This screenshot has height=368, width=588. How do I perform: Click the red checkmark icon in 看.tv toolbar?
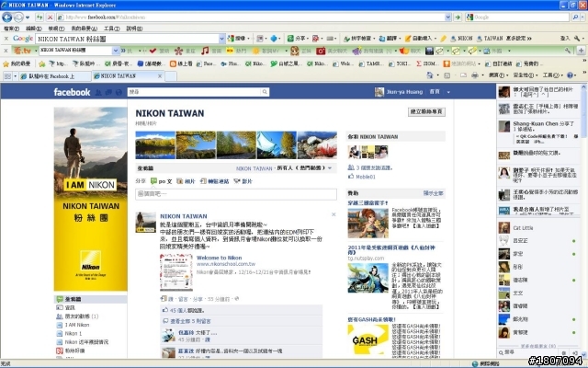153,51
